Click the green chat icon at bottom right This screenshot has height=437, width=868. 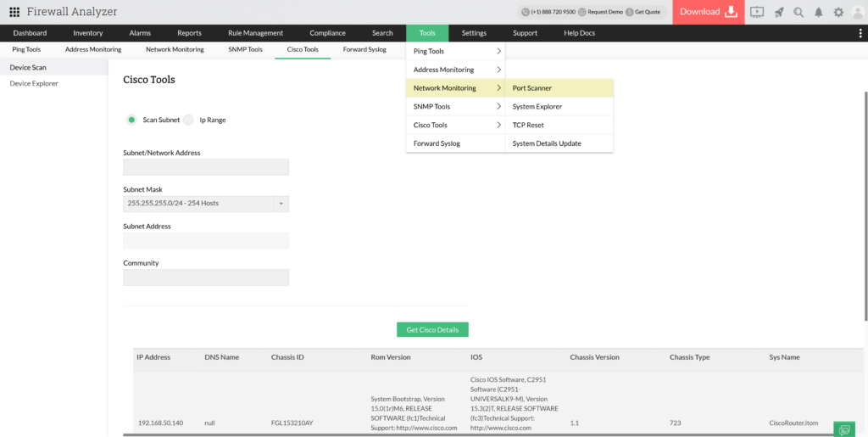coord(844,429)
